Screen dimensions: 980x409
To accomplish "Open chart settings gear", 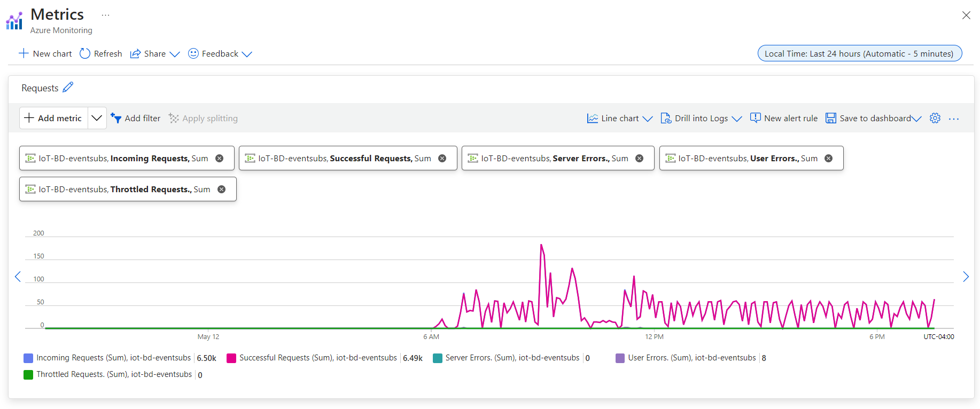I will coord(935,118).
